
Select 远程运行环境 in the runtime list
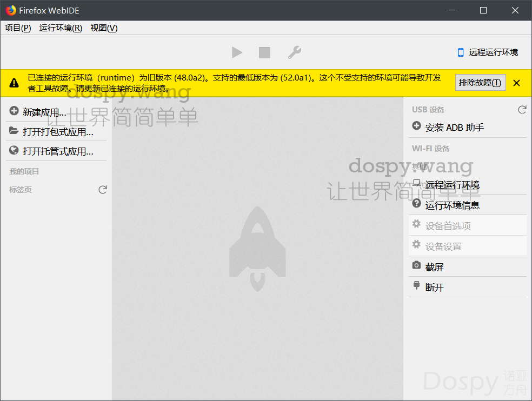click(452, 185)
